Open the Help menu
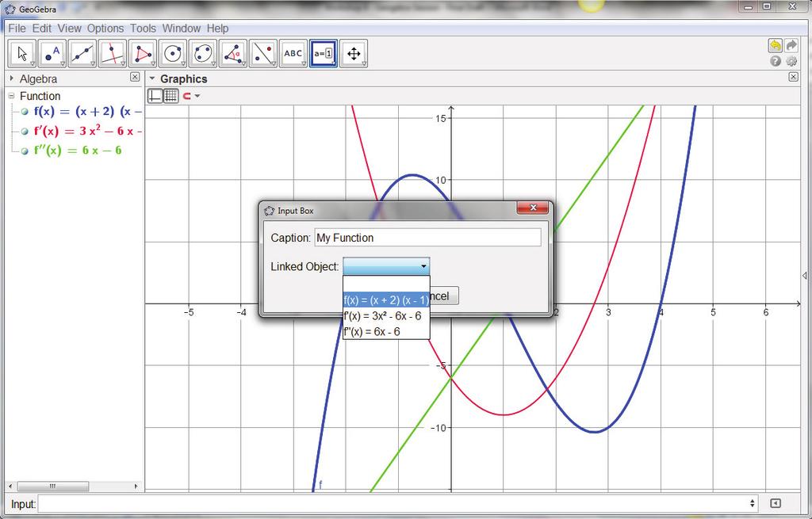812x519 pixels. (217, 28)
